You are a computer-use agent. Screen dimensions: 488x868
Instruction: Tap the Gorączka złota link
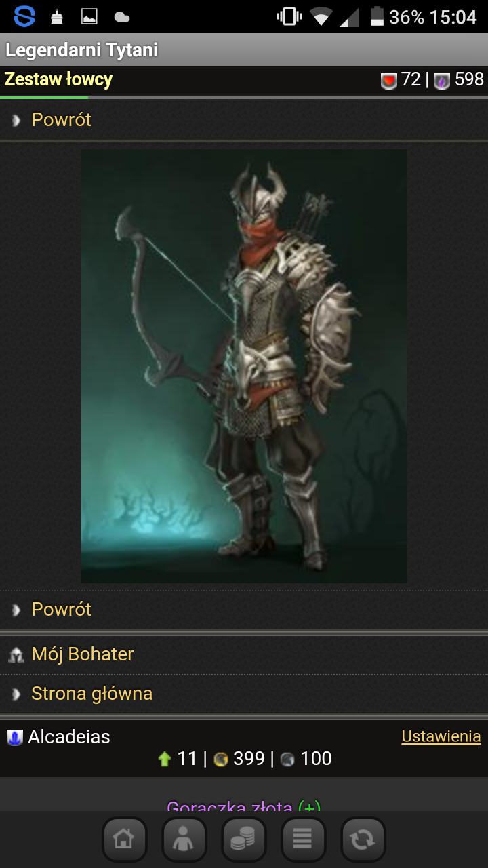pos(243,807)
